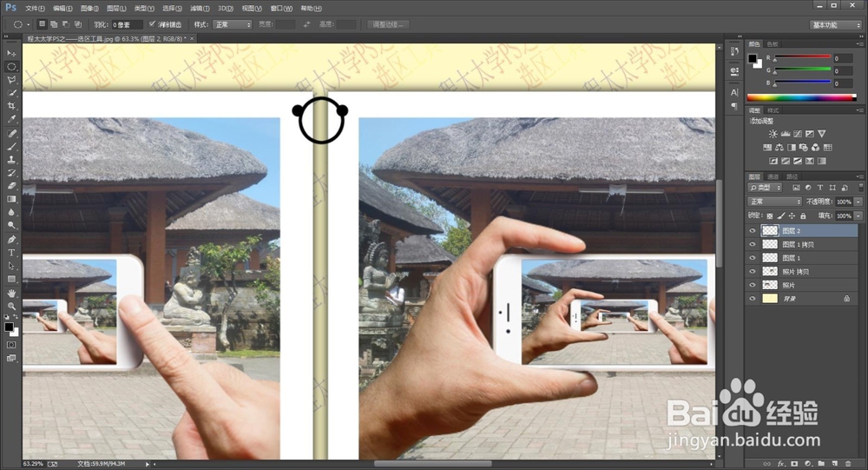Open the Character panel icon
The width and height of the screenshot is (868, 470).
(734, 92)
